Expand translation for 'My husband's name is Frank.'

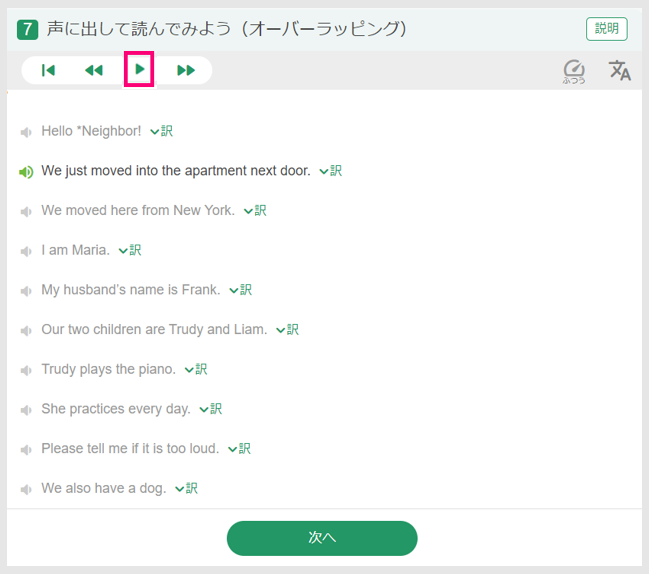pyautogui.click(x=240, y=290)
